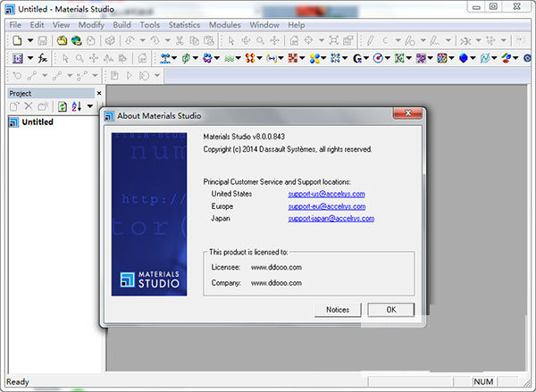Click the Clean structure icon
Screen dimensions: 536x392
click(465, 41)
